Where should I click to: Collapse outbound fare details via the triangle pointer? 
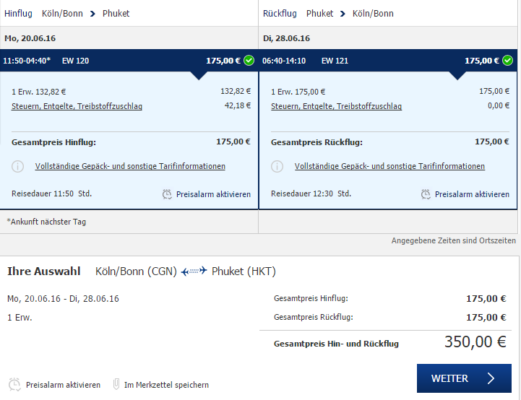coord(199,76)
